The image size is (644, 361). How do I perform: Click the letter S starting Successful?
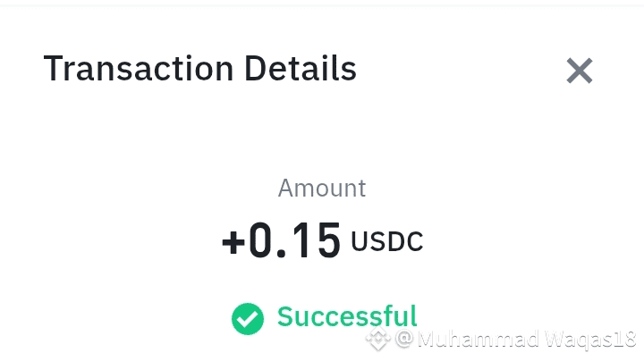click(286, 316)
